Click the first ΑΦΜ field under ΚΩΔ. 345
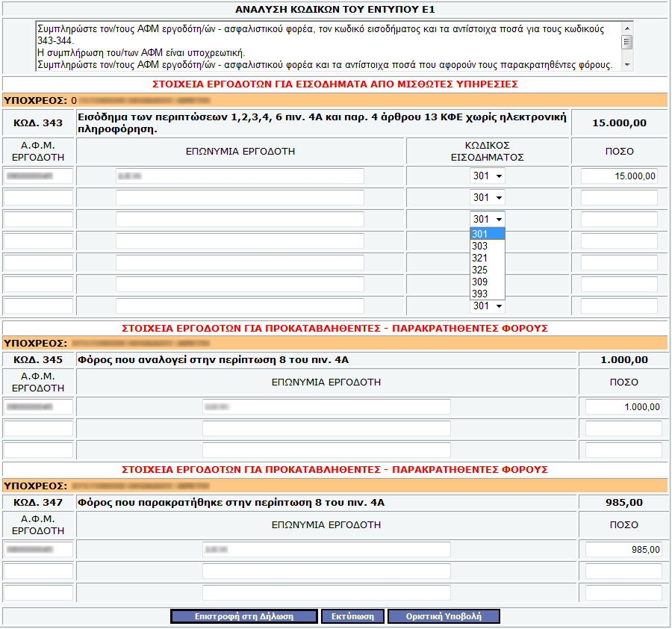This screenshot has width=672, height=629. click(39, 407)
